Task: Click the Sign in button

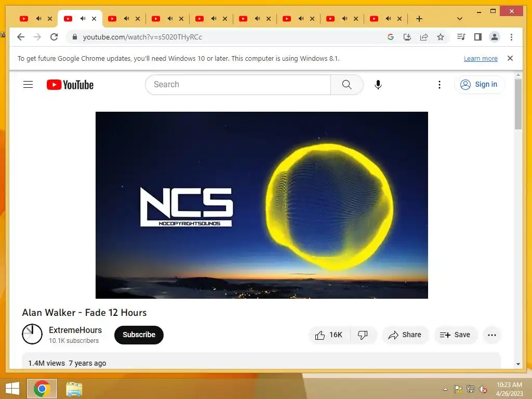Action: point(480,85)
